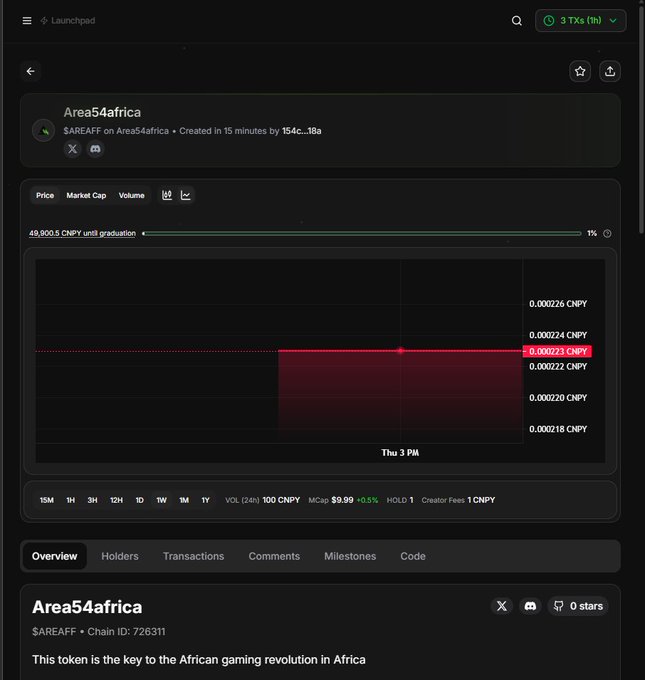This screenshot has width=645, height=680.
Task: Select the Price chart mode
Action: pos(45,196)
